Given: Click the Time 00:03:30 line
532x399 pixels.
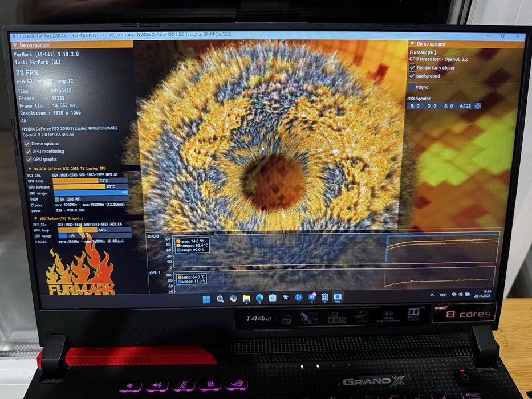Looking at the screenshot, I should 44,91.
